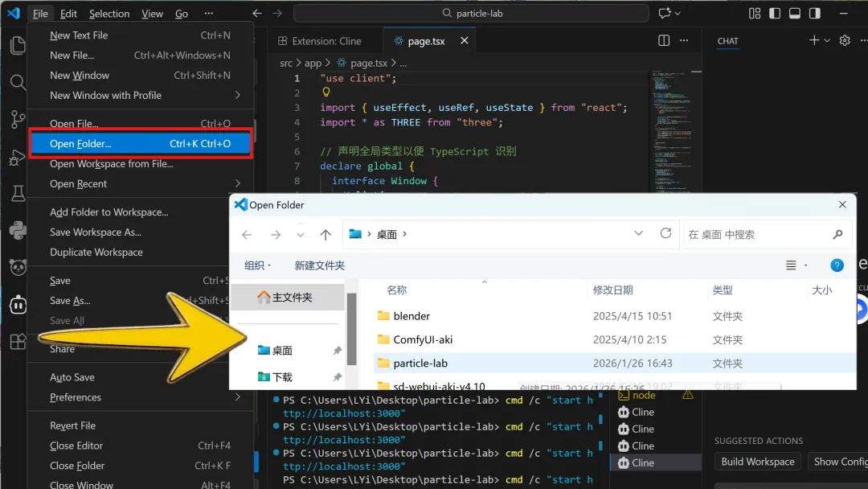Image resolution: width=868 pixels, height=489 pixels.
Task: Click the Build Workspace suggested action
Action: point(757,462)
